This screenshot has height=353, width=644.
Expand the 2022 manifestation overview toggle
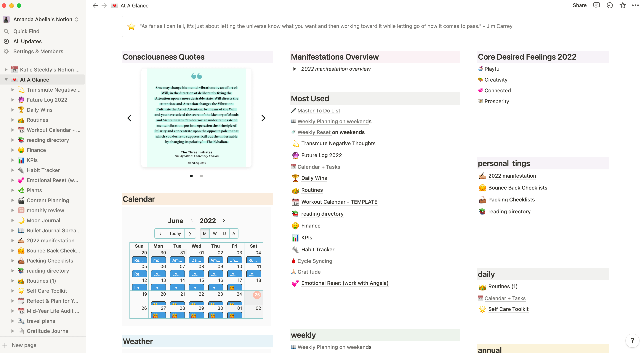[x=294, y=69]
